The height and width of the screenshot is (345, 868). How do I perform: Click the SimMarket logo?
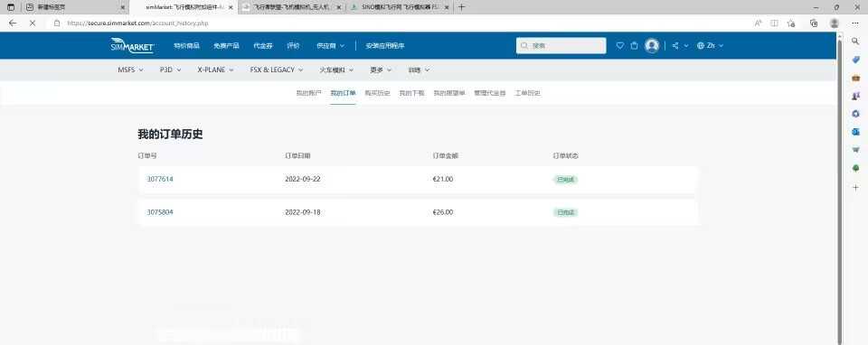132,46
